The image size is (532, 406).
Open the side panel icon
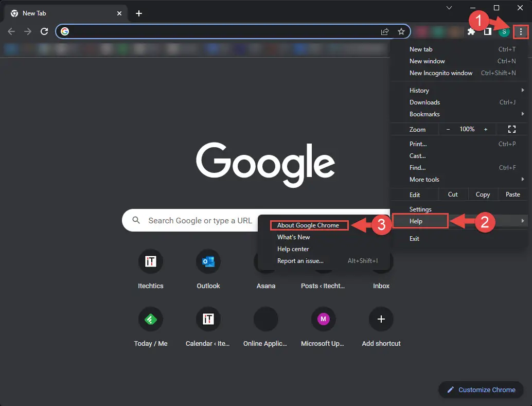(488, 32)
